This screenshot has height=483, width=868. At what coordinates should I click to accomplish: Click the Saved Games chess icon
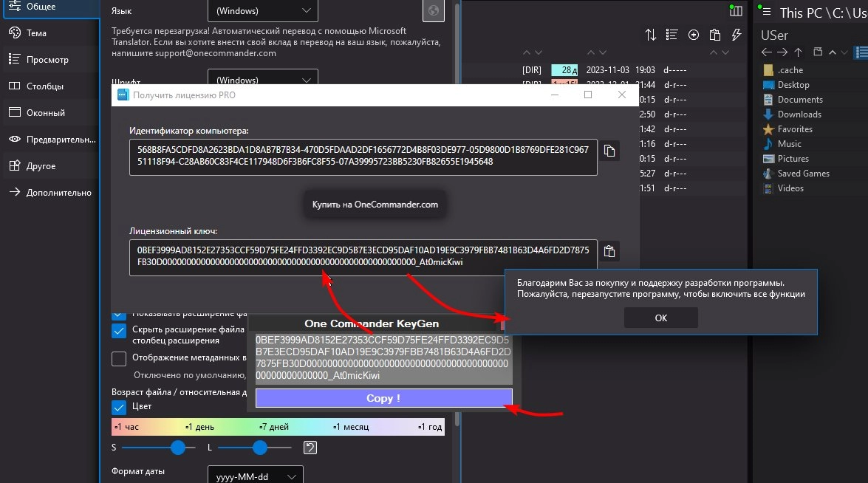(768, 173)
